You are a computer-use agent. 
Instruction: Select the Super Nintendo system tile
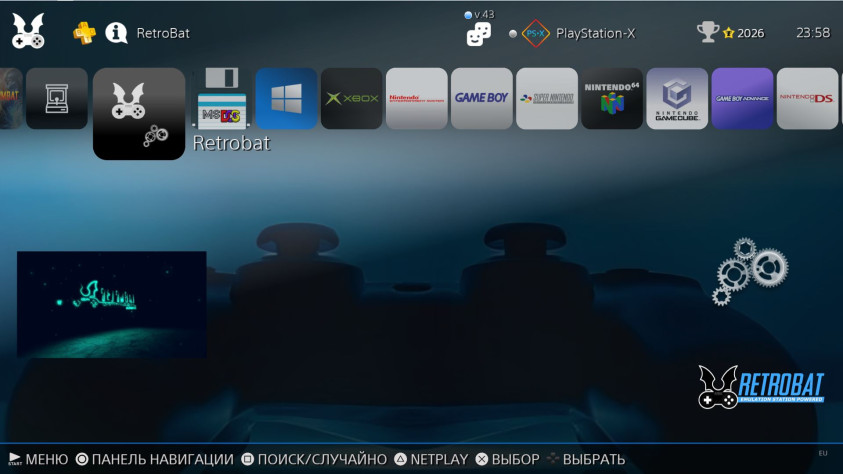(x=547, y=98)
